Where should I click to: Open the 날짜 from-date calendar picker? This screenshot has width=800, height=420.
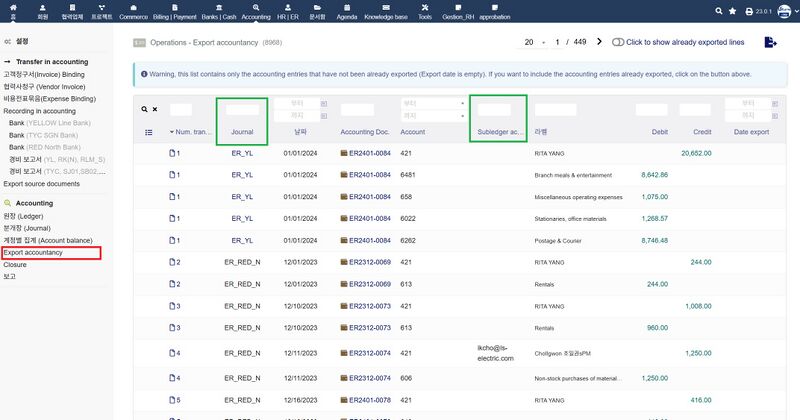pyautogui.click(x=324, y=104)
